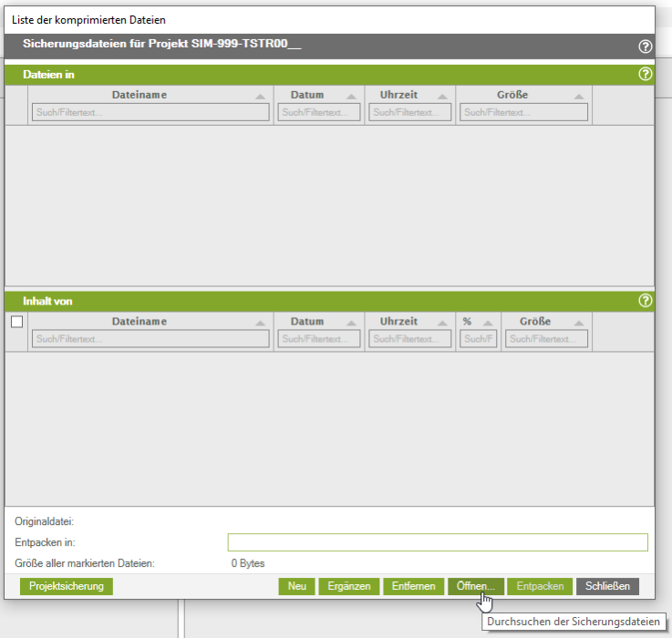Click the Entpacken in path field
Image resolution: width=672 pixels, height=638 pixels.
438,542
